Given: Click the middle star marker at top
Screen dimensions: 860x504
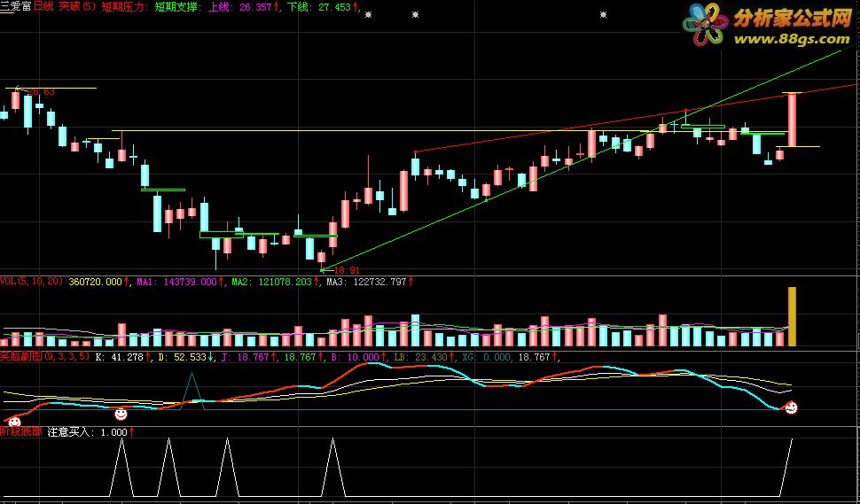Looking at the screenshot, I should point(415,15).
